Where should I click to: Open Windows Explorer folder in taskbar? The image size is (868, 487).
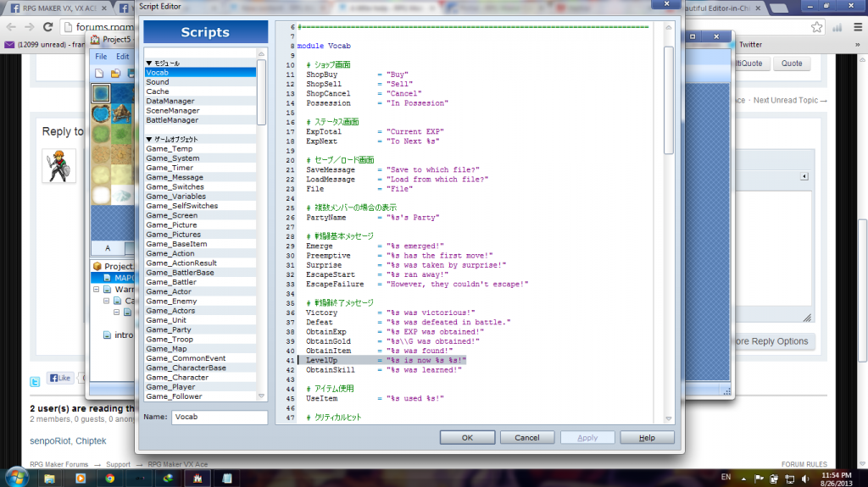(50, 478)
